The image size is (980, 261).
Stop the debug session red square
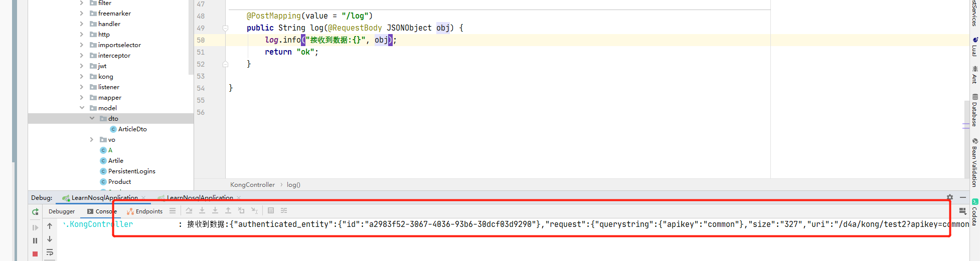click(x=35, y=254)
